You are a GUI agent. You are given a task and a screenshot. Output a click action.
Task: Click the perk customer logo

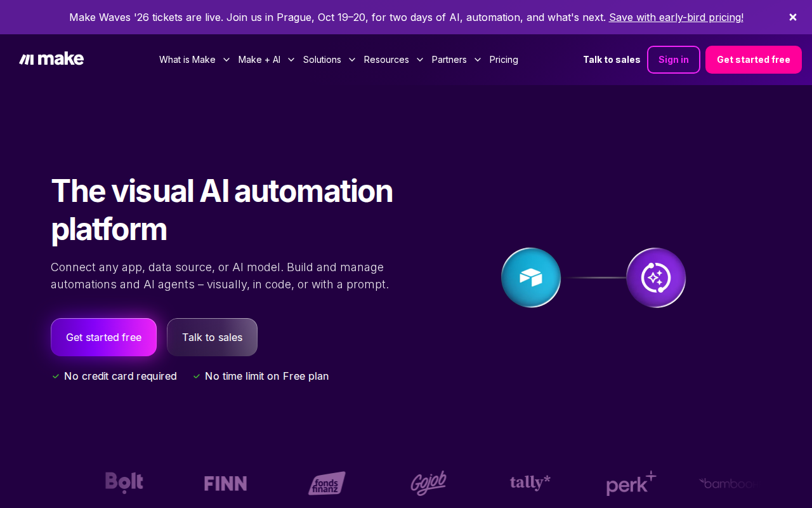[631, 483]
